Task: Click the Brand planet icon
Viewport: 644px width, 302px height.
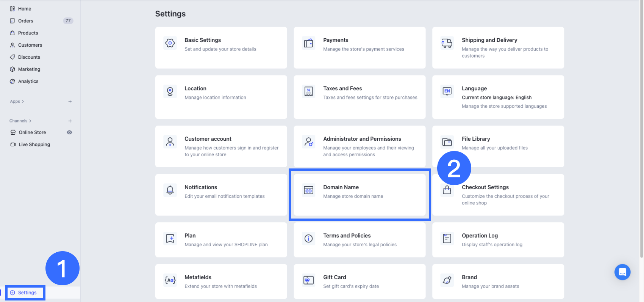Action: [x=447, y=280]
